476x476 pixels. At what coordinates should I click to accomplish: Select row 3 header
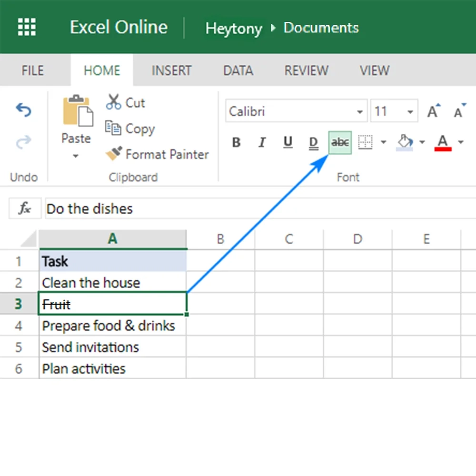[19, 304]
